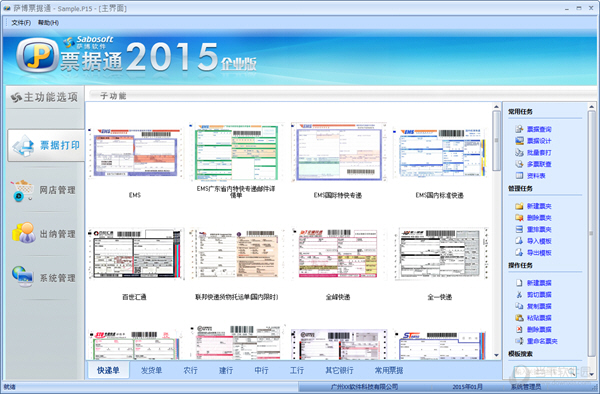Screen dimensions: 600x394
Task: Open 网店管理 shopping cart icon
Action: coord(22,190)
